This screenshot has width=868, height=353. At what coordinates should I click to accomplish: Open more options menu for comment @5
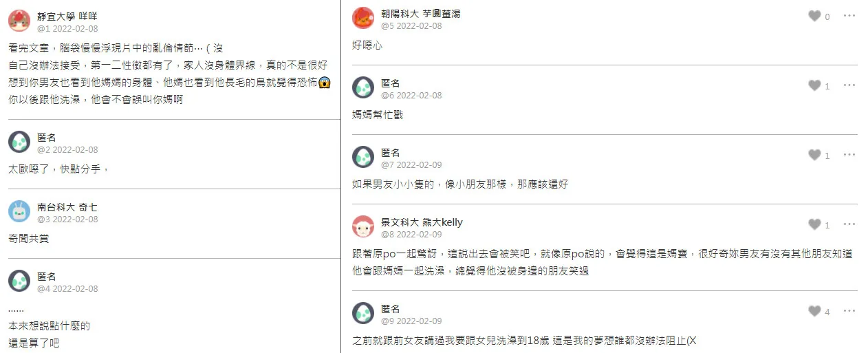click(849, 16)
